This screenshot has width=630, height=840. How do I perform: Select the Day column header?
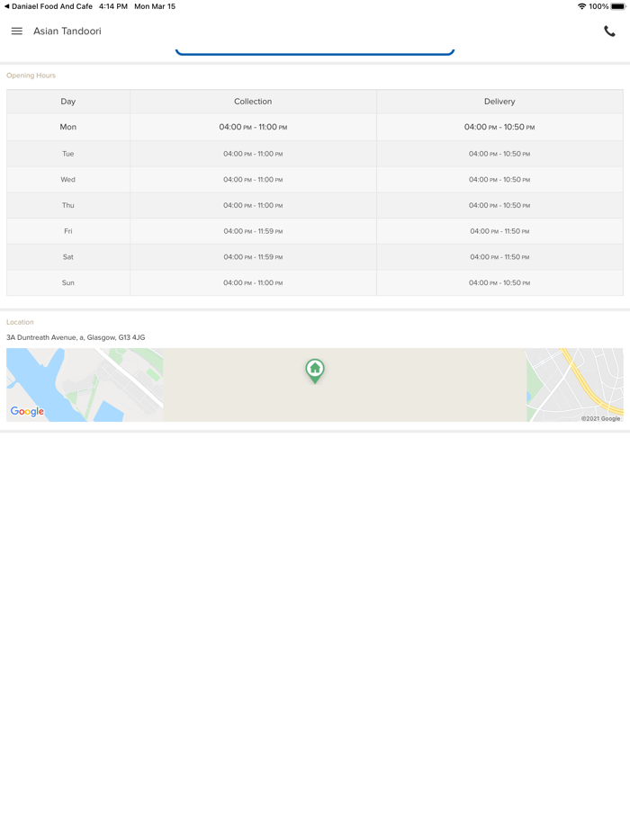click(68, 102)
